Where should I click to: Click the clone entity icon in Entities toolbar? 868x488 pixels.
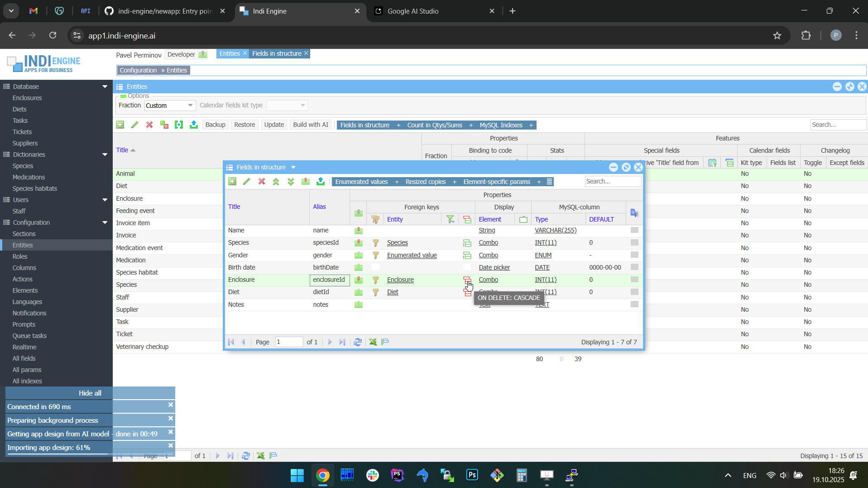(x=164, y=125)
